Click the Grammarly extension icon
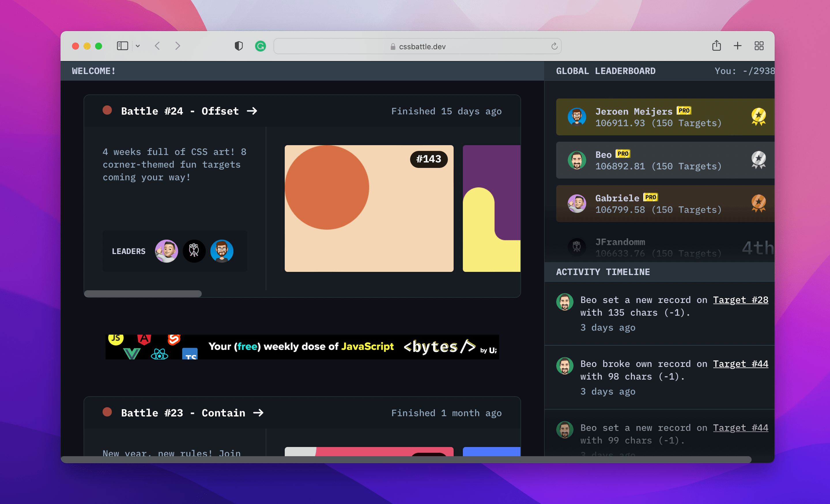 tap(261, 46)
